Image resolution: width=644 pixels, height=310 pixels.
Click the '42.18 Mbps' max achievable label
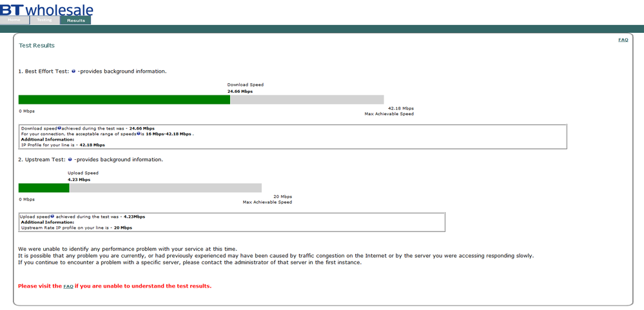pyautogui.click(x=401, y=108)
